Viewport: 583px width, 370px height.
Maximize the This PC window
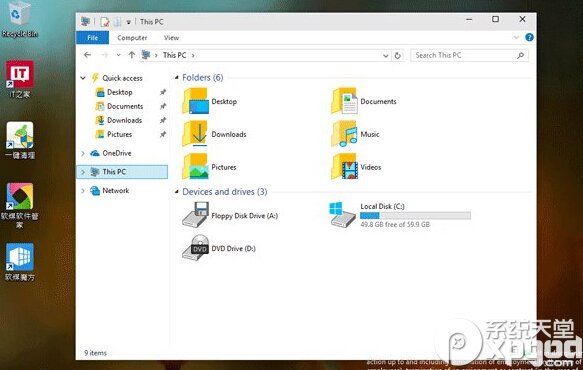tap(495, 19)
